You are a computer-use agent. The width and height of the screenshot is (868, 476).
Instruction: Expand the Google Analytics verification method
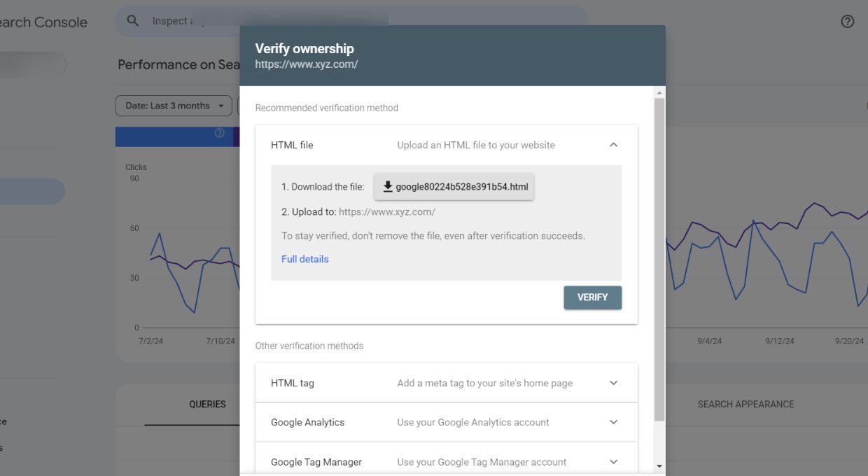pyautogui.click(x=613, y=422)
